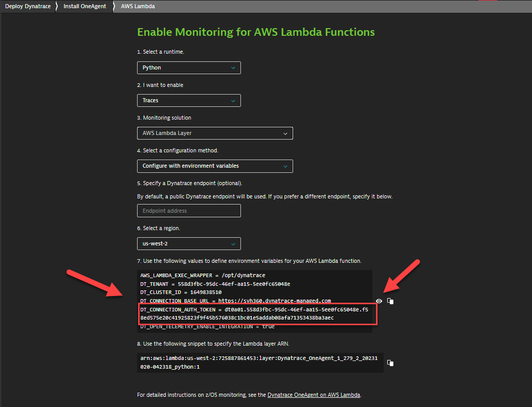
Task: Open the us-west-2 region selector
Action: click(189, 244)
